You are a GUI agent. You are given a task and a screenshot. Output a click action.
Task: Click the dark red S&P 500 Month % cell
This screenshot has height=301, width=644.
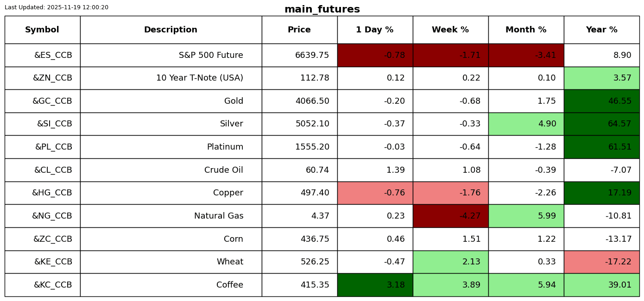click(526, 56)
